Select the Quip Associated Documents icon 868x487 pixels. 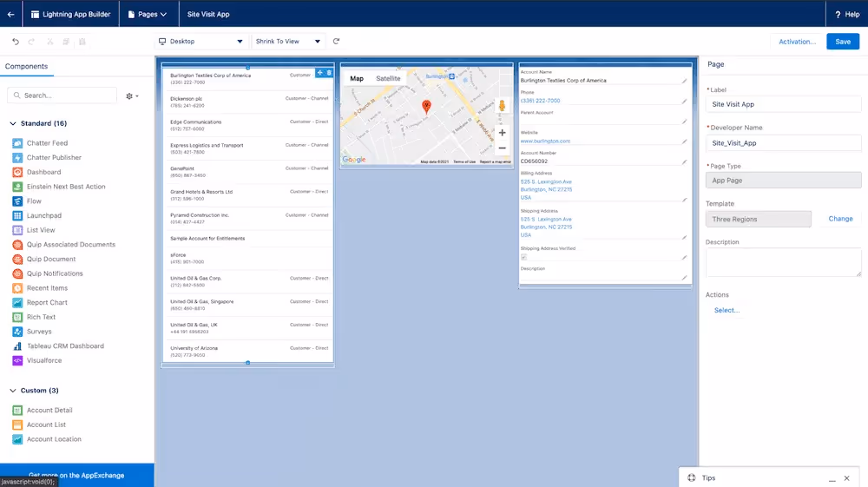coord(17,245)
